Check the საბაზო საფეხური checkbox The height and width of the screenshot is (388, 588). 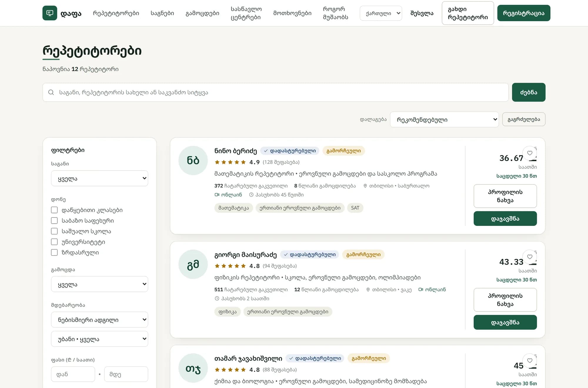(x=54, y=221)
